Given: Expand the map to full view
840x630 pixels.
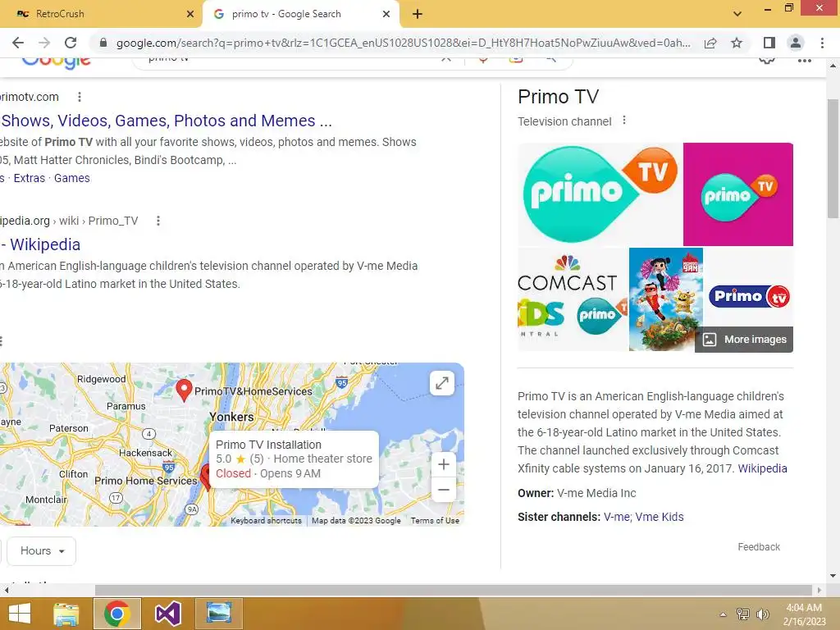Looking at the screenshot, I should (x=442, y=384).
